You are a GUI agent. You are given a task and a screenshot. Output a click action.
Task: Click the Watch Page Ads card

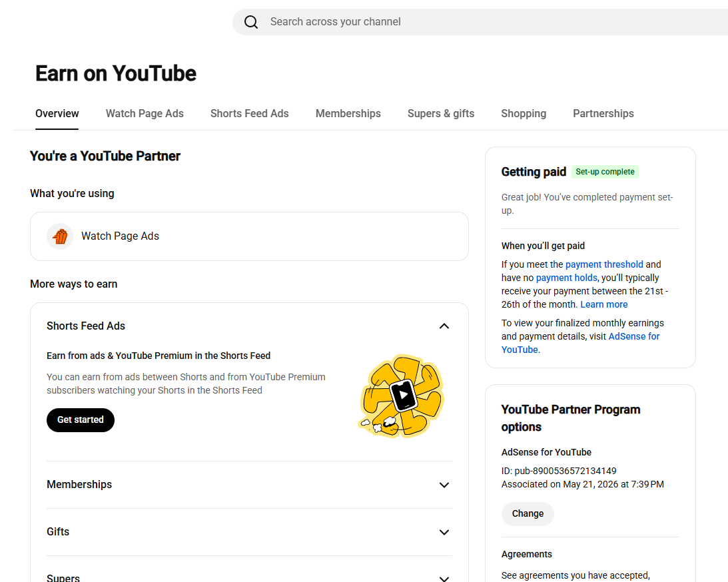pos(249,236)
